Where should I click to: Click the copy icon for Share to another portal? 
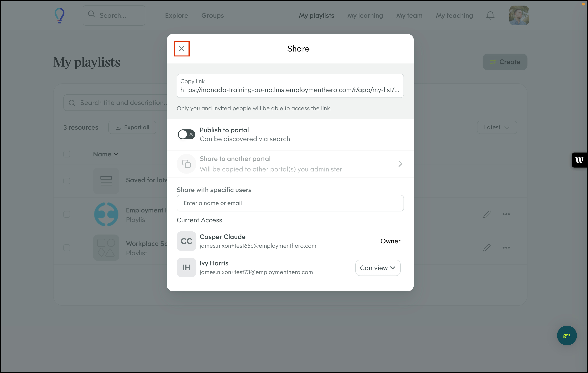tap(186, 164)
